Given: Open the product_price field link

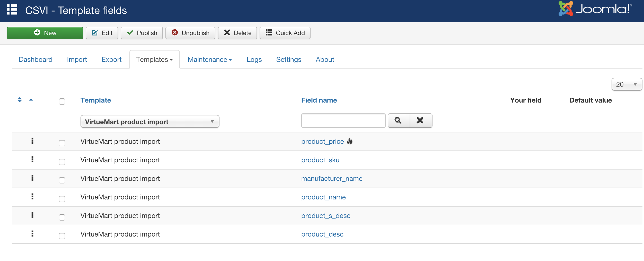Looking at the screenshot, I should click(x=322, y=141).
